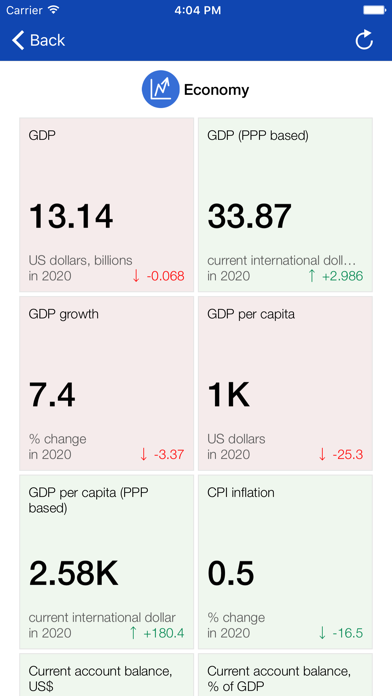The height and width of the screenshot is (696, 392).
Task: Tap the Economy section title
Action: point(217,90)
